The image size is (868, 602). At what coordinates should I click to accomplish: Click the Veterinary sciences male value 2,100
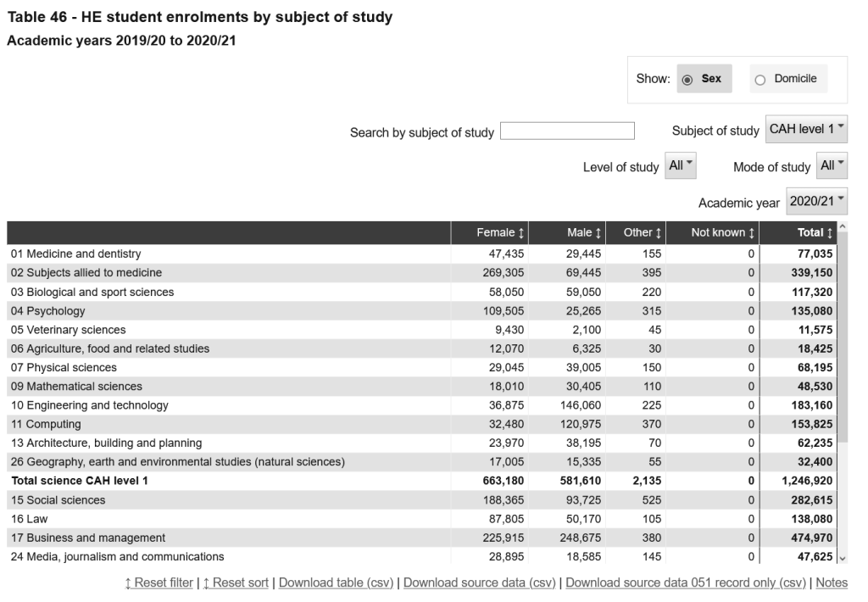pyautogui.click(x=587, y=330)
